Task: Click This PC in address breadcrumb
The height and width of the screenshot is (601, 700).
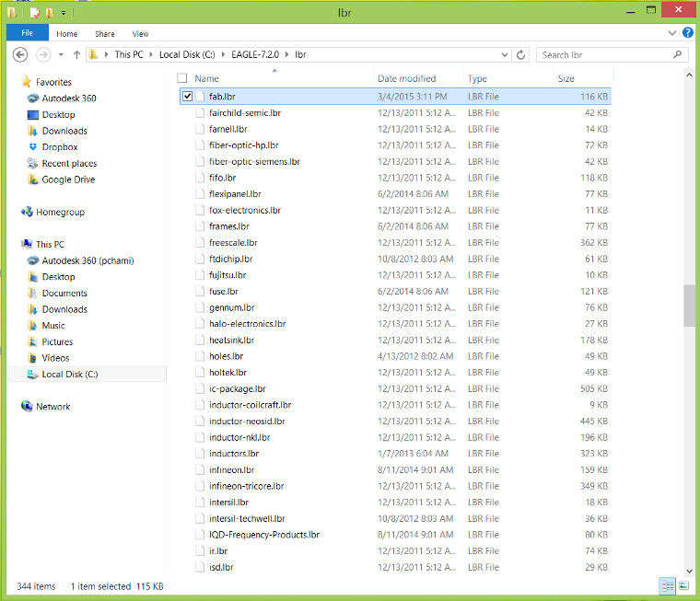Action: coord(129,54)
